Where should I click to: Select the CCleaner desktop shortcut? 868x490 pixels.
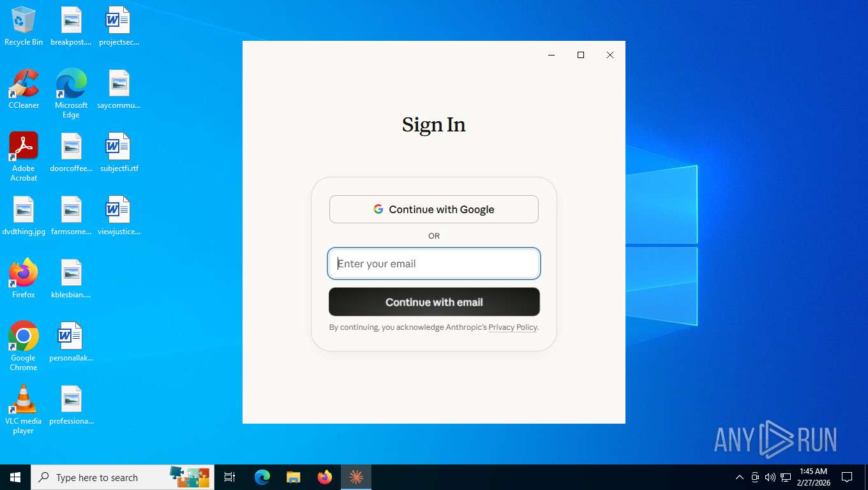point(24,90)
